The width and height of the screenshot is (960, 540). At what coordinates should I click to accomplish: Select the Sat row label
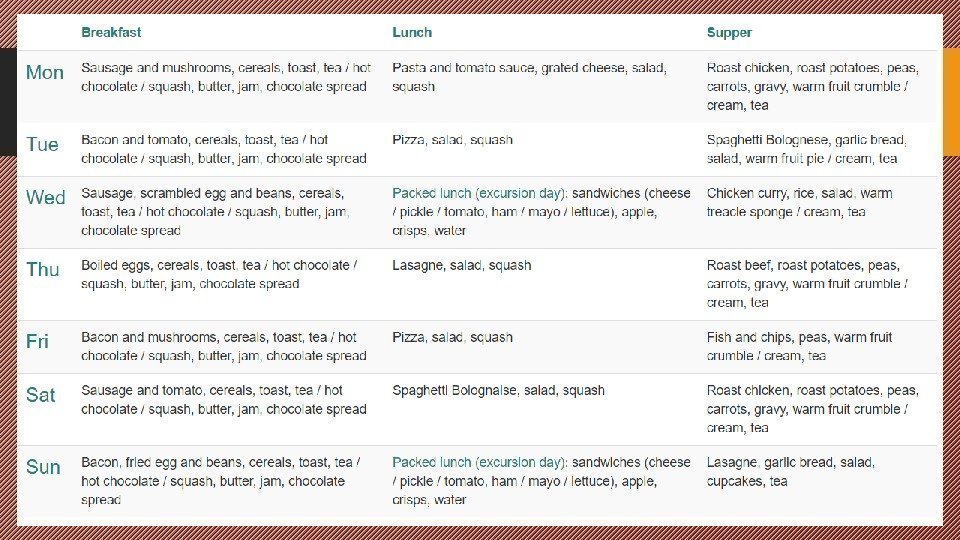click(x=41, y=395)
